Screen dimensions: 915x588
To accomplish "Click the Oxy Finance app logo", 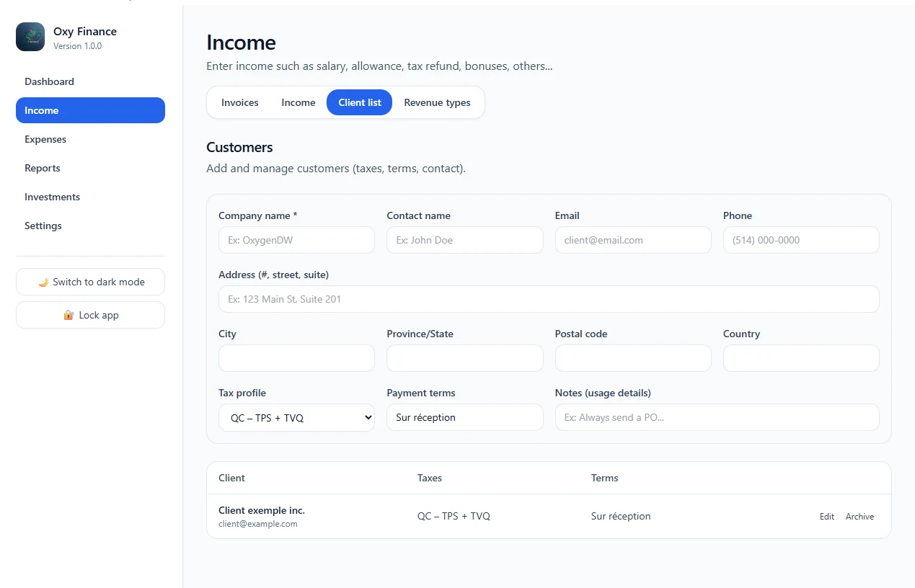I will pos(30,37).
